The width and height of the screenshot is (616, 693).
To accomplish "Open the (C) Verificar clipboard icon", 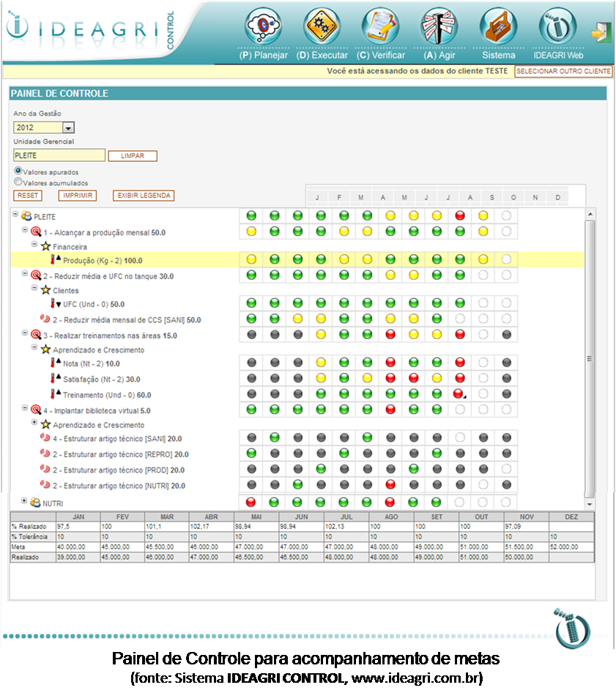I will coord(380,26).
